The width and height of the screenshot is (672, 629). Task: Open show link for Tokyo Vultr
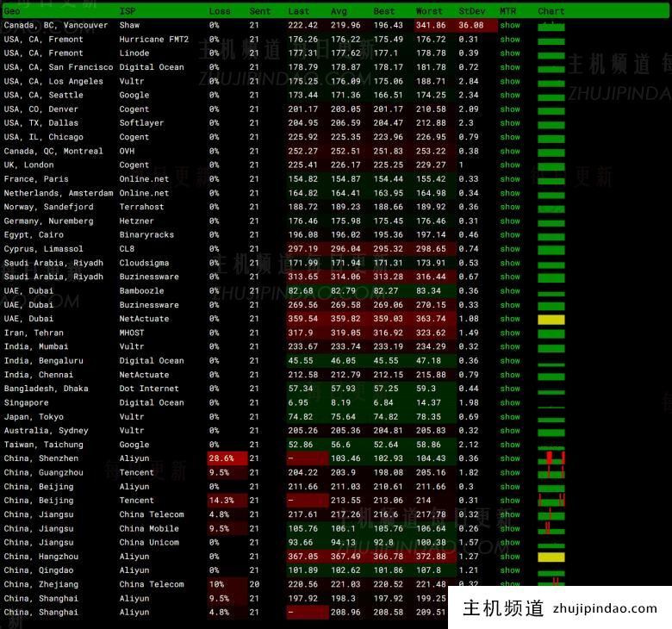509,417
